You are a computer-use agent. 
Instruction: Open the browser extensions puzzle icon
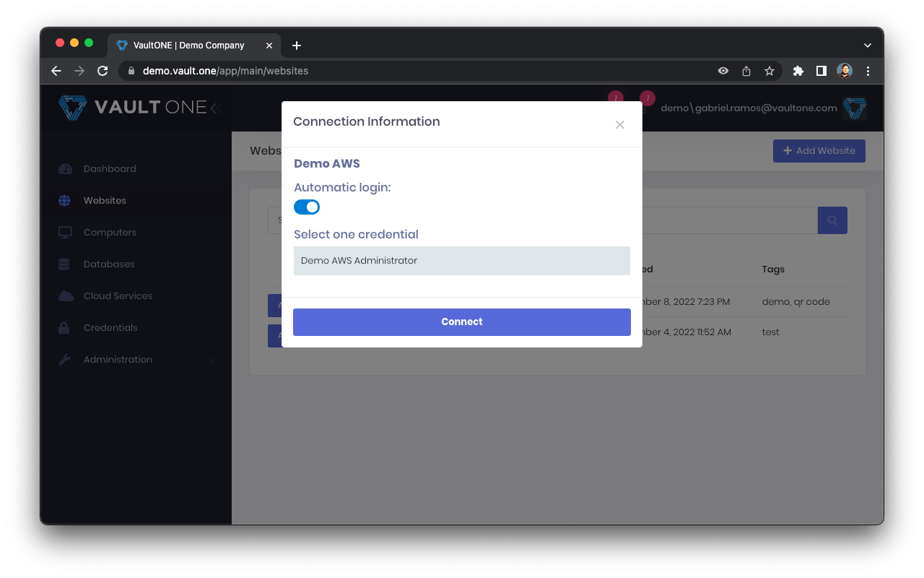click(x=798, y=71)
